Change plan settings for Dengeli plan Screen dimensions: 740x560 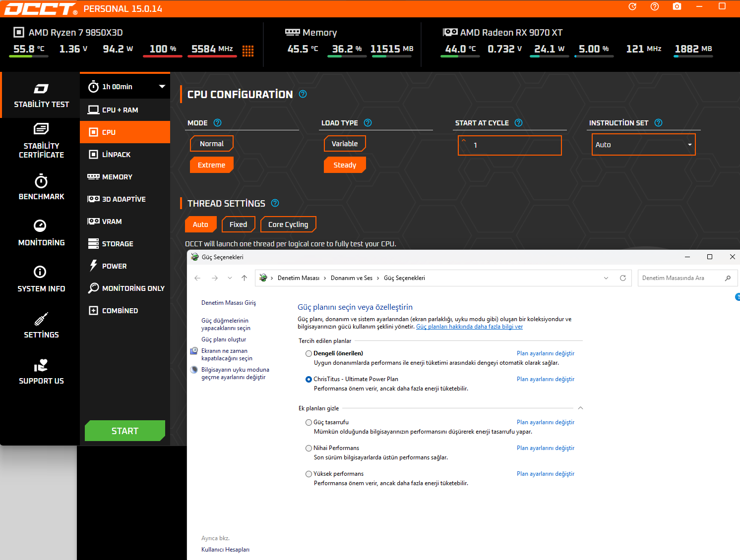coord(546,353)
